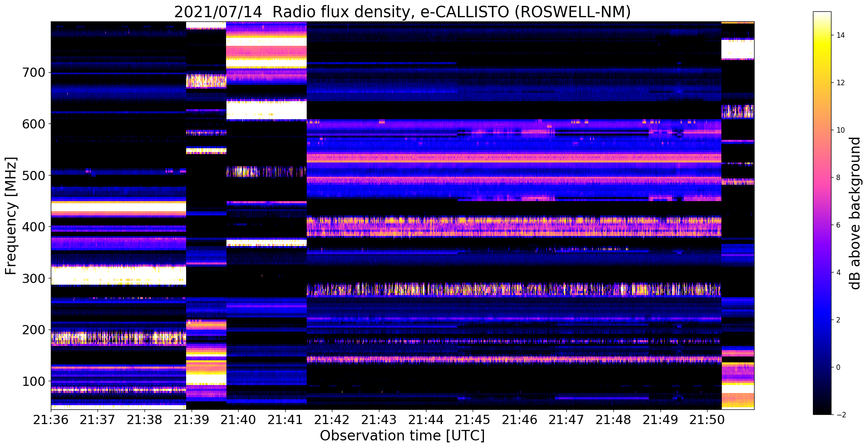The image size is (868, 448).
Task: Click the 'Observation time [UTC]' x-axis label
Action: [x=402, y=436]
